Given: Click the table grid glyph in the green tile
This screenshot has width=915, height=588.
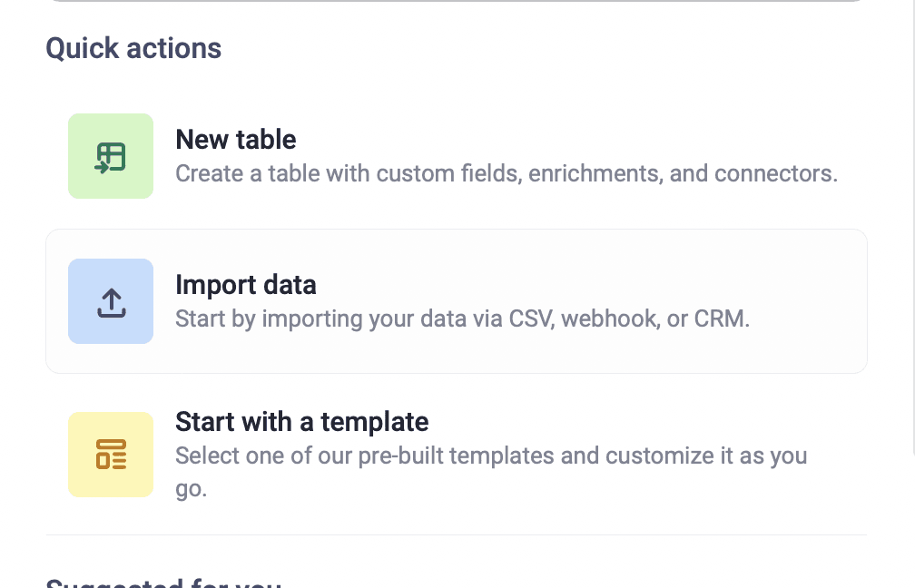Looking at the screenshot, I should point(112,155).
